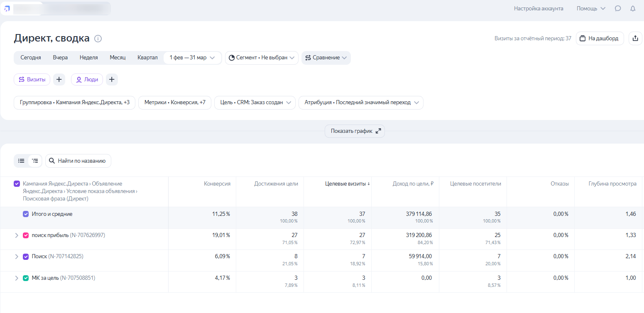644x313 pixels.
Task: Select the Неделя period tab
Action: pyautogui.click(x=88, y=58)
